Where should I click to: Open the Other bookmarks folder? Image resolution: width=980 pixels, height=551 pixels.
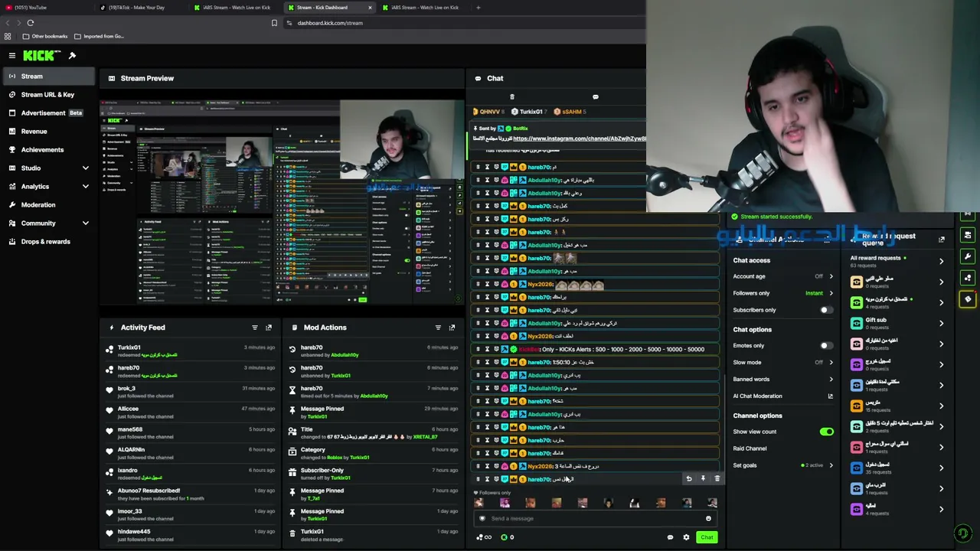pyautogui.click(x=45, y=36)
